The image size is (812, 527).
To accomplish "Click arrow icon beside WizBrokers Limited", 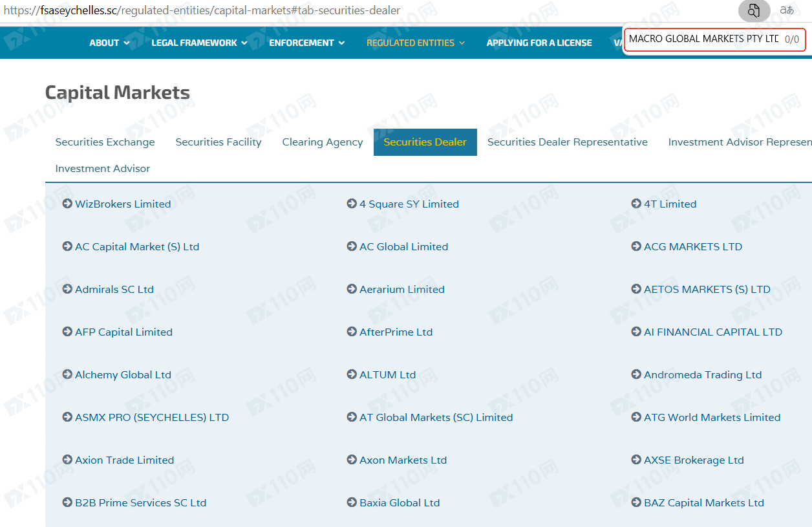I will 67,204.
